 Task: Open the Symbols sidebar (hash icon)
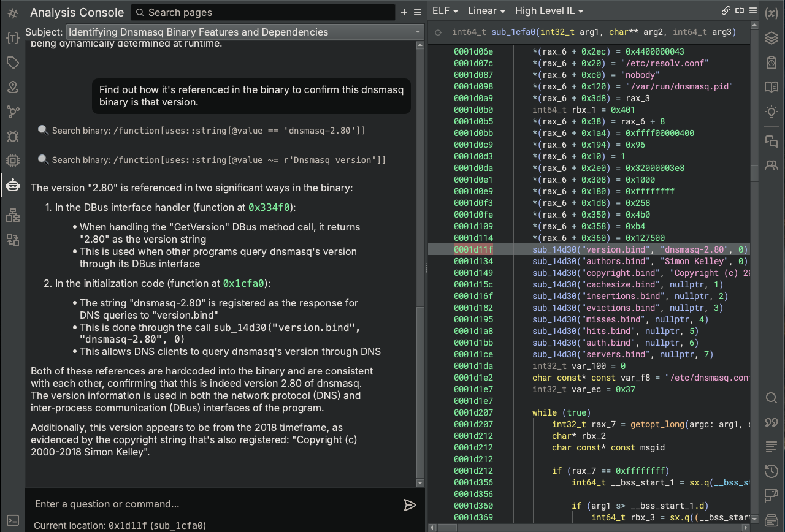(x=12, y=13)
